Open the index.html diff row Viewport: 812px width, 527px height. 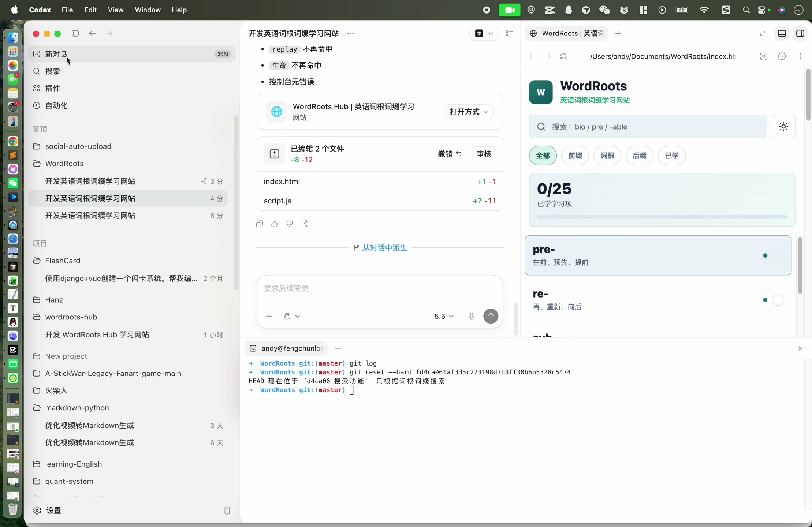click(x=380, y=182)
